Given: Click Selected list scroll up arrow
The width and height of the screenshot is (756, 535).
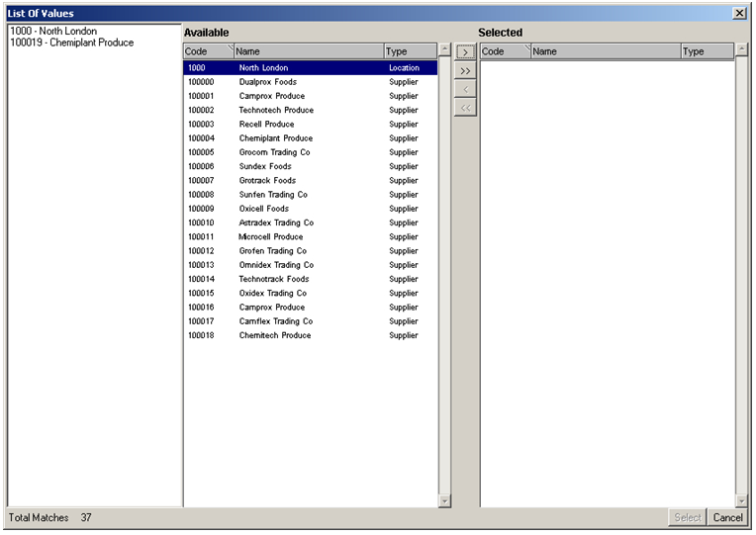Looking at the screenshot, I should (741, 49).
